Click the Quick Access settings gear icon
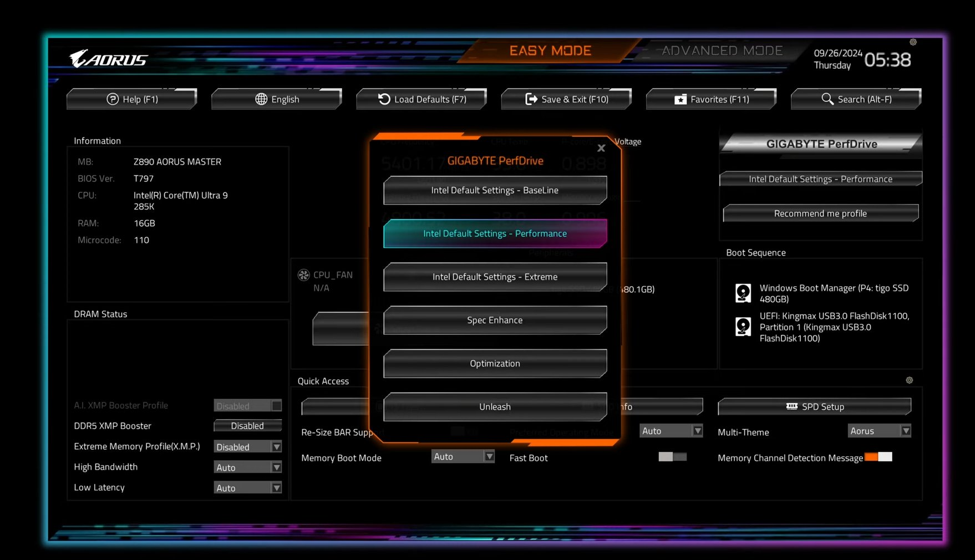Viewport: 975px width, 560px height. [x=909, y=380]
